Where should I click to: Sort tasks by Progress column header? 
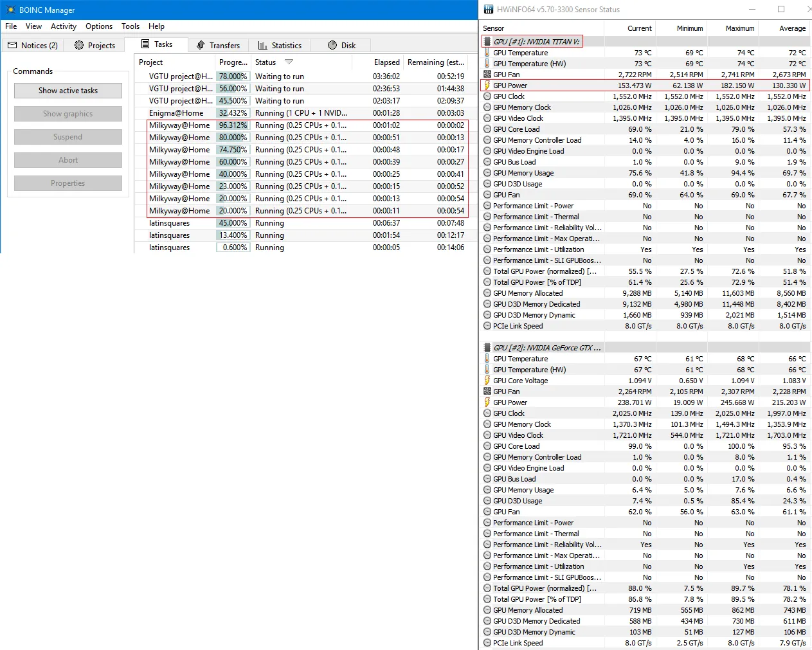[233, 62]
